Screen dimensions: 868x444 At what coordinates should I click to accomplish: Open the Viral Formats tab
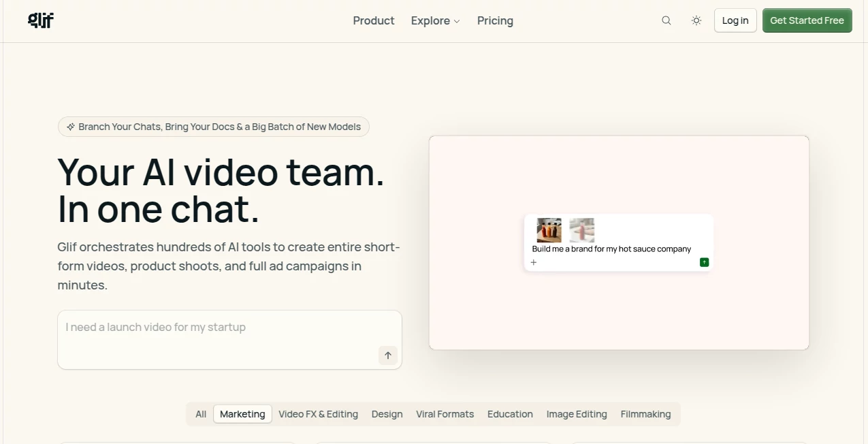coord(445,414)
